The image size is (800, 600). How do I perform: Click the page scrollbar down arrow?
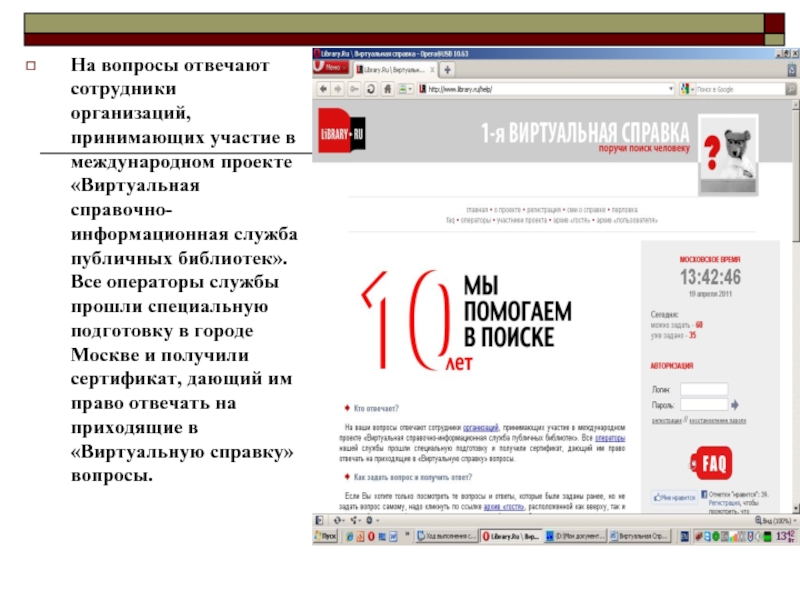[795, 509]
